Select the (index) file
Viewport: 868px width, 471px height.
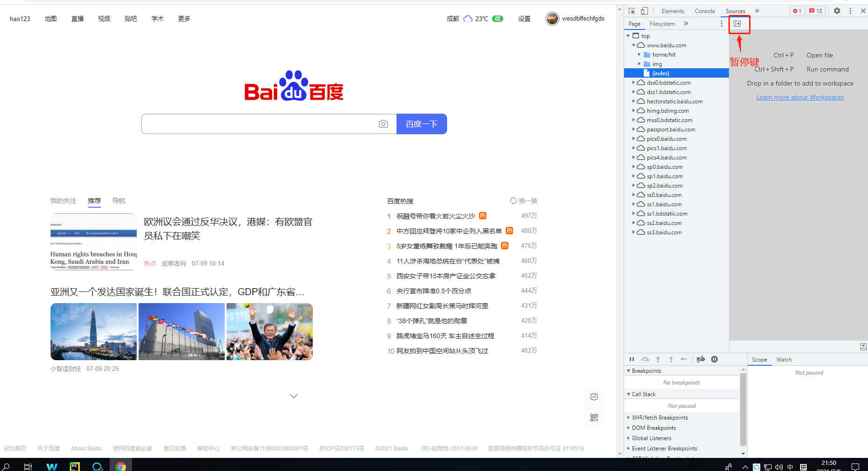(676, 73)
